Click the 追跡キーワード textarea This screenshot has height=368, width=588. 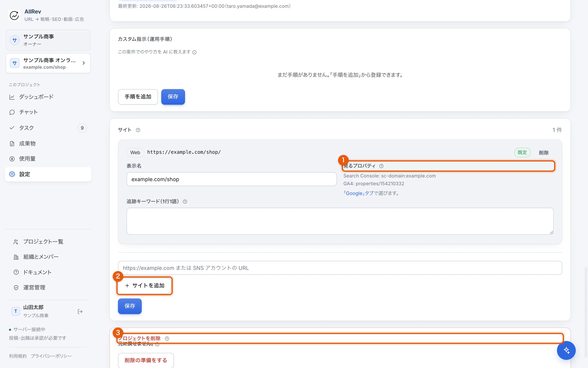click(340, 221)
